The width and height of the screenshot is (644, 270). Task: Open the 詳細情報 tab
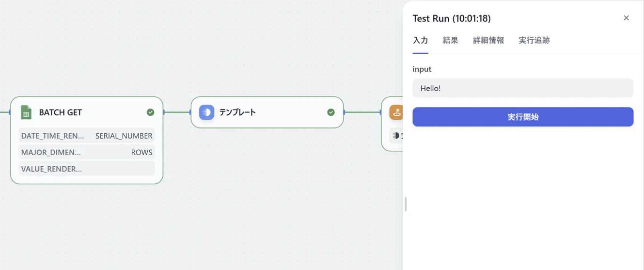488,40
